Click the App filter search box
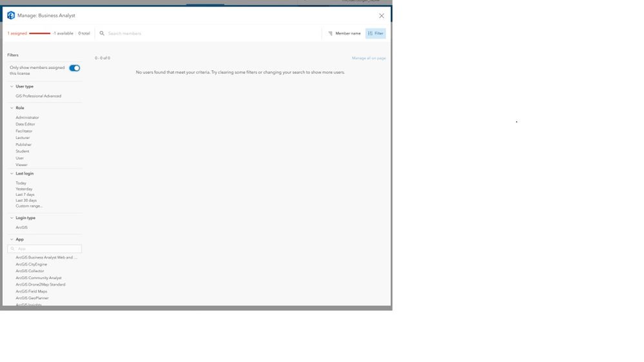644x362 pixels. coord(44,249)
